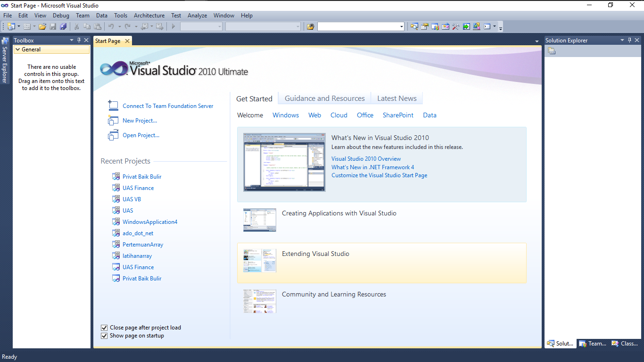This screenshot has width=644, height=362.
Task: Open the Debug menu
Action: pos(61,16)
